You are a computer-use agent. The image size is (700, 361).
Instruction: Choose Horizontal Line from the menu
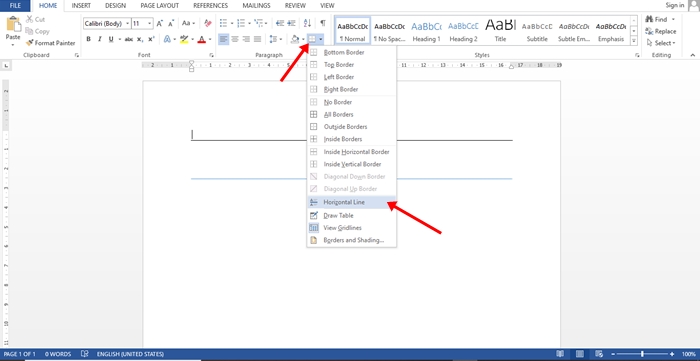[x=351, y=202]
